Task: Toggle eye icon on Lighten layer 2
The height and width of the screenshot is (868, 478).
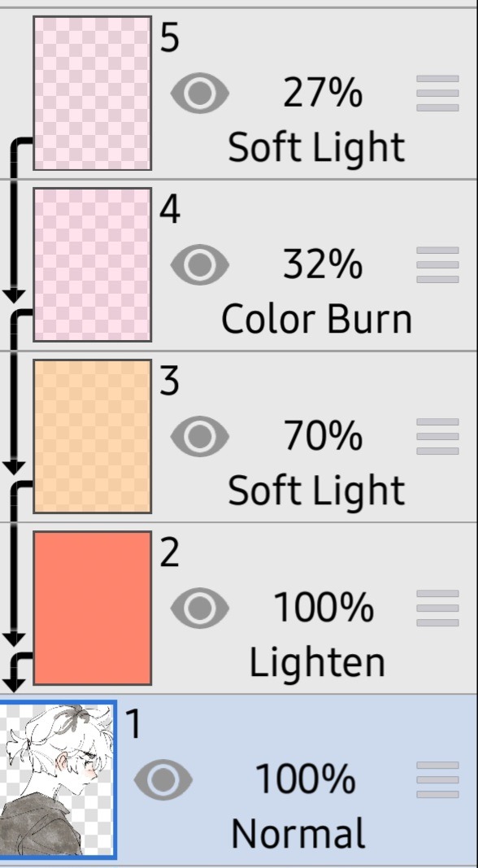Action: coord(200,608)
